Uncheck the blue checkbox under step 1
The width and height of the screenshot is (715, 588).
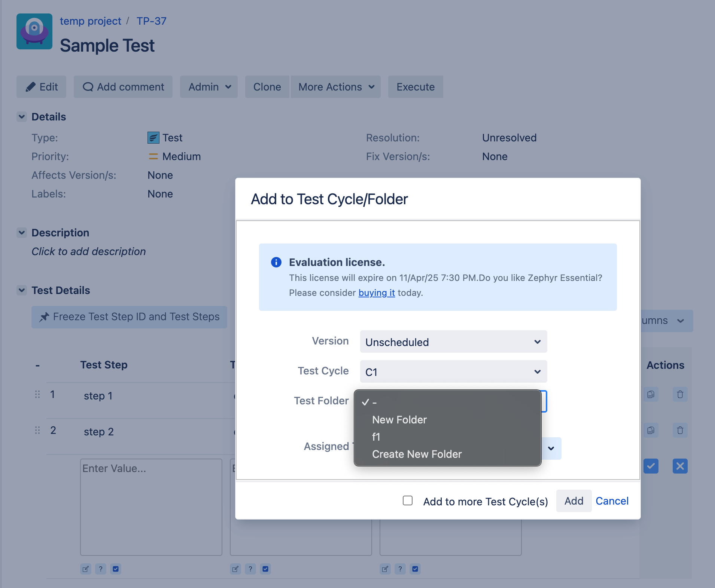pos(116,569)
